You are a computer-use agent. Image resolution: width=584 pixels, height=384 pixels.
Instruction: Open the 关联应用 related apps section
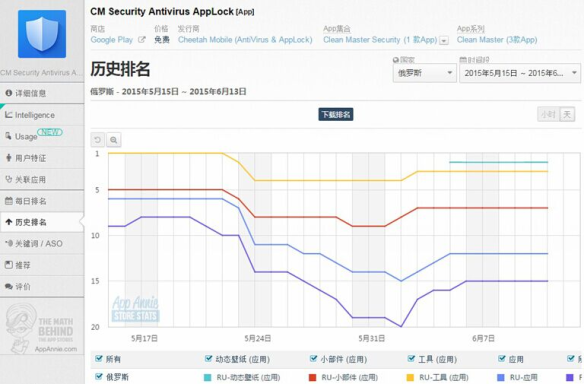tap(42, 180)
